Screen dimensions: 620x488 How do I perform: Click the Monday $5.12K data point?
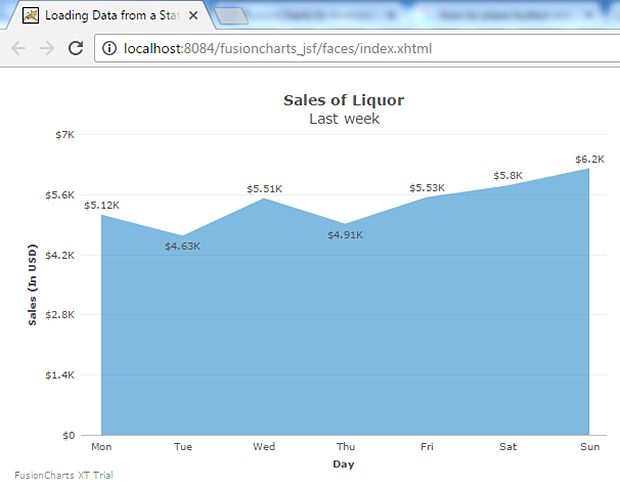pos(102,215)
